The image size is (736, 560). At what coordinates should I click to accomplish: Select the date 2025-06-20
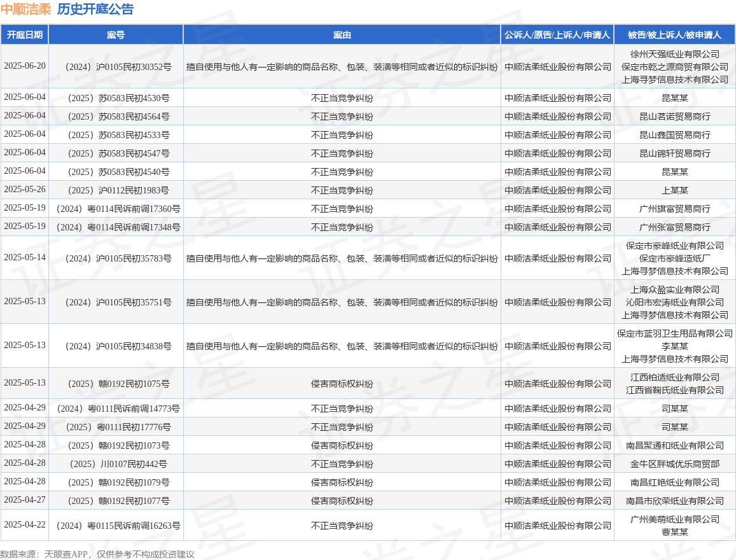click(x=25, y=66)
